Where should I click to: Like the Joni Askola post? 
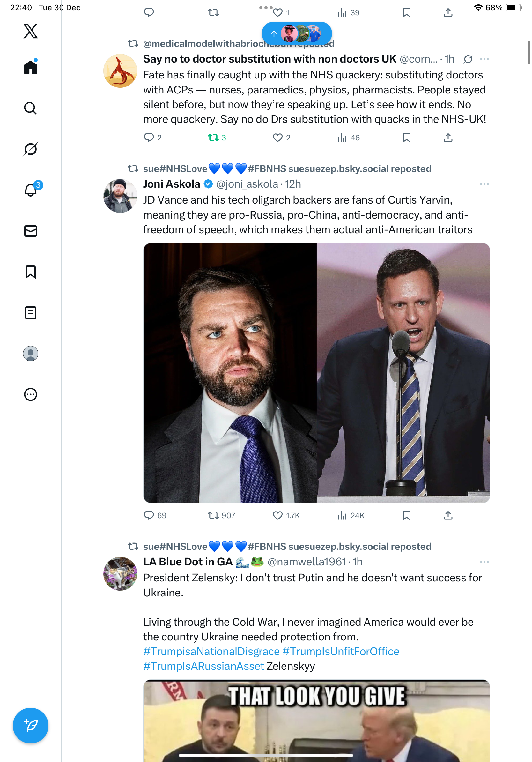coord(277,515)
